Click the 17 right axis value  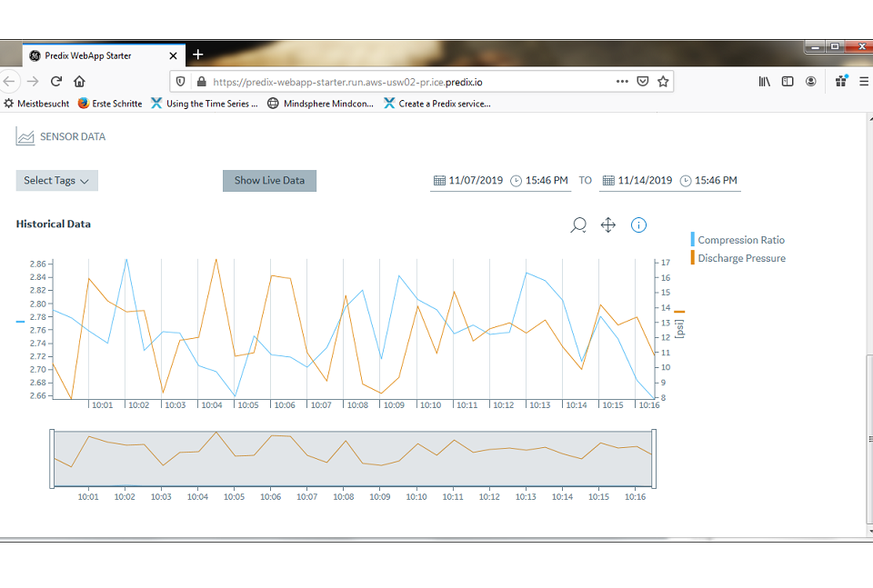pos(666,263)
